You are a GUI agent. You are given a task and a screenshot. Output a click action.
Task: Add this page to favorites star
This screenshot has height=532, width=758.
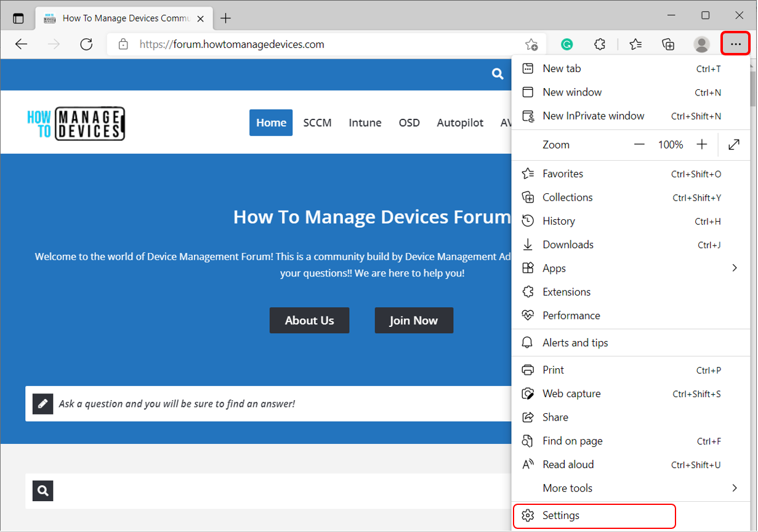point(531,44)
